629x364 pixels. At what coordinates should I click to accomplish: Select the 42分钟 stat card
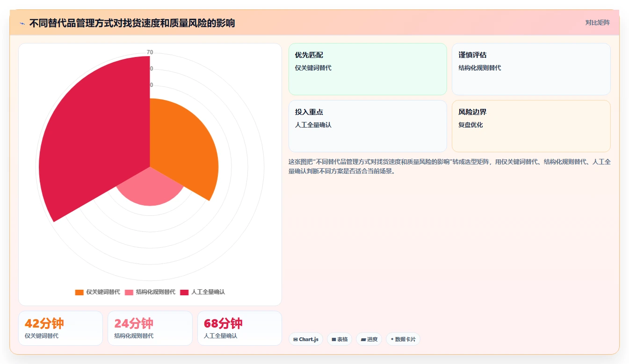[60, 328]
